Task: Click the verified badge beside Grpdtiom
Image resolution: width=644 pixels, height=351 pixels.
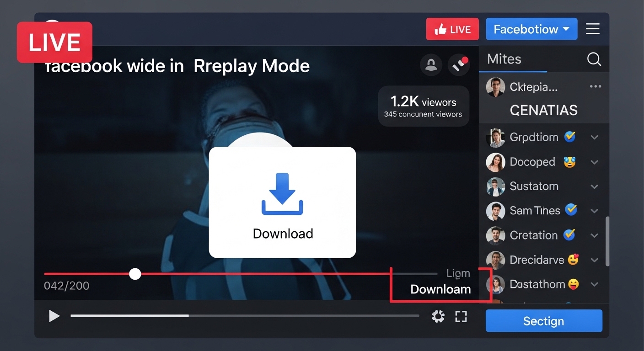Action: 570,137
